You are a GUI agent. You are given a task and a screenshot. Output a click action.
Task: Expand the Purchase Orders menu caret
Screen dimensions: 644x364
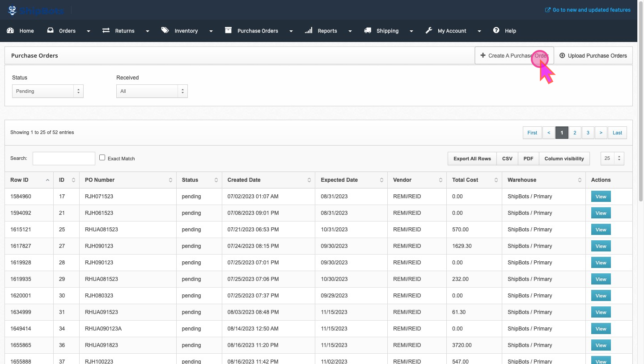pos(291,31)
